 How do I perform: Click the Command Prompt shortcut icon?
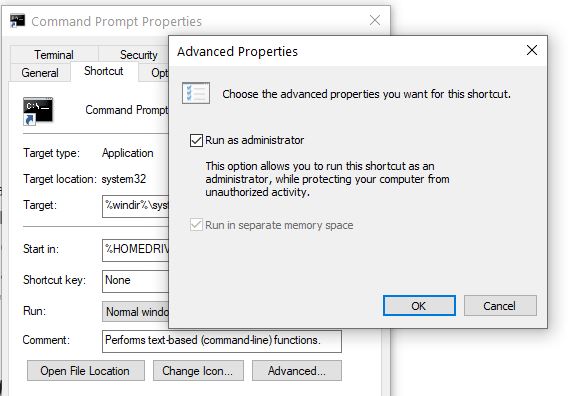tap(38, 111)
